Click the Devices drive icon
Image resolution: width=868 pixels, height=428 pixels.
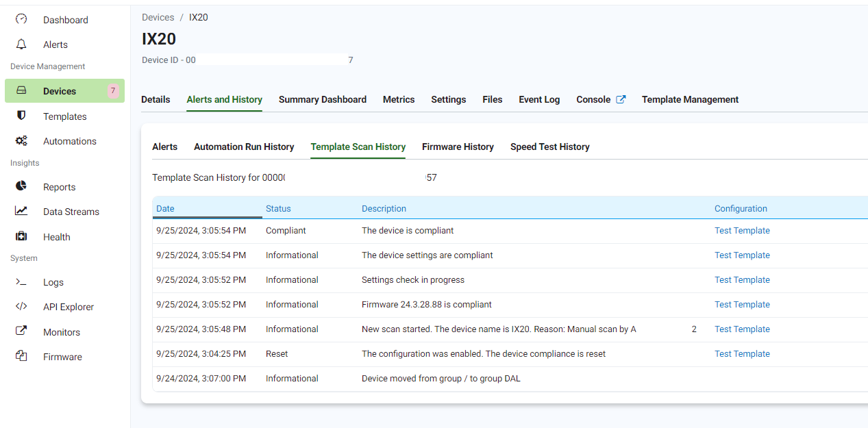pyautogui.click(x=21, y=90)
